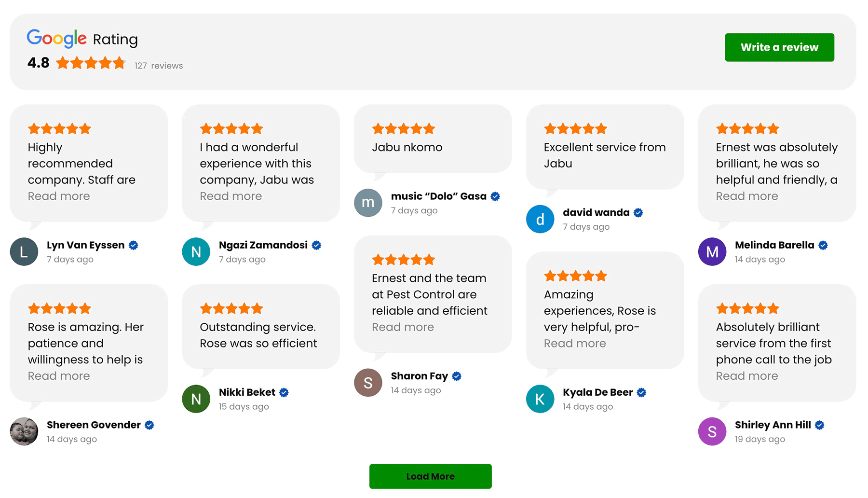Viewport: 868px width, 498px height.
Task: Click Kyala De Beer's teal avatar
Action: [540, 399]
